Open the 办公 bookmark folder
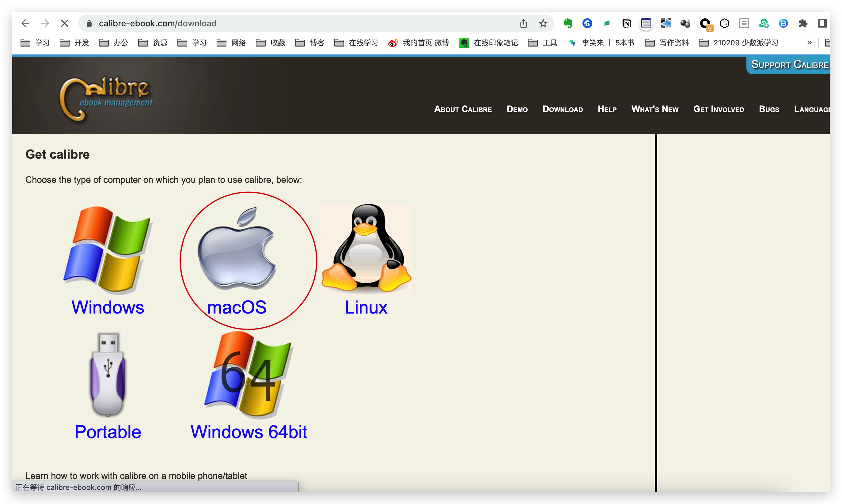The image size is (842, 504). pos(113,43)
